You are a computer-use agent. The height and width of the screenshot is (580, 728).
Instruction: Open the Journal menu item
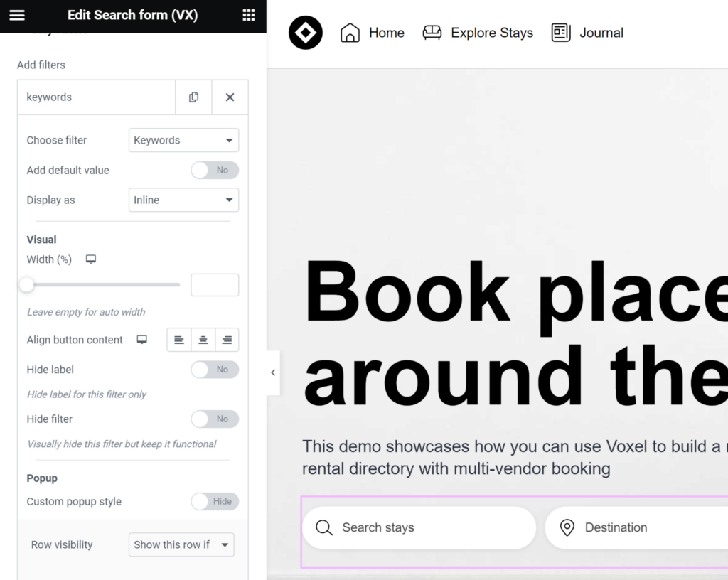587,33
